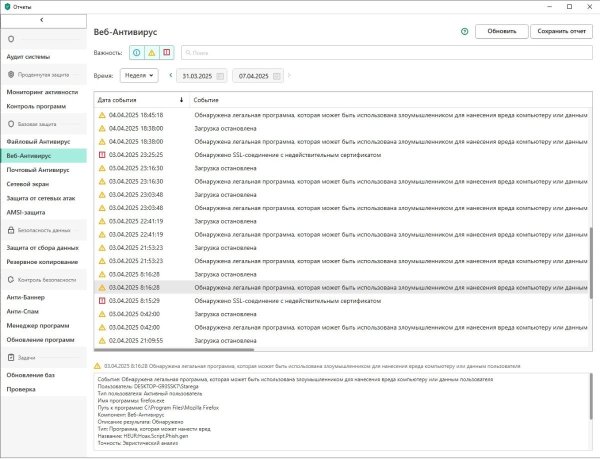The width and height of the screenshot is (600, 459).
Task: Open Резервное копирование report
Action: 42,262
